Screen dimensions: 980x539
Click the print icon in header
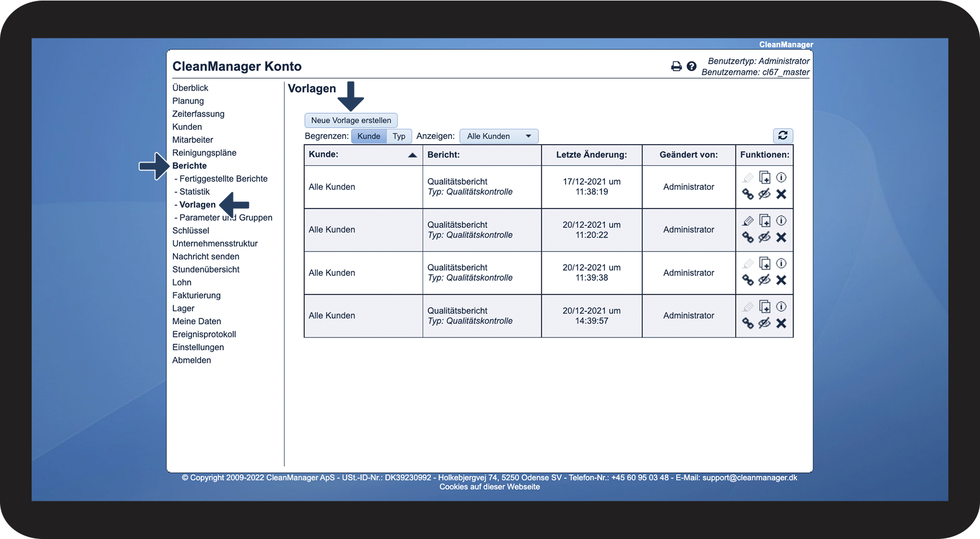pos(676,67)
